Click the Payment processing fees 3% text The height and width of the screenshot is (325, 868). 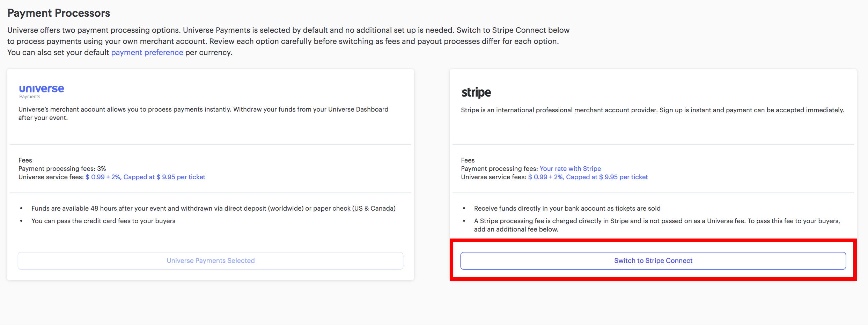pos(62,168)
